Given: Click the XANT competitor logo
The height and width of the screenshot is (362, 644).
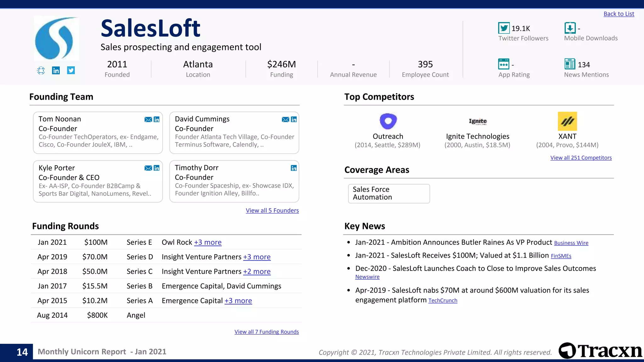Looking at the screenshot, I should (567, 121).
